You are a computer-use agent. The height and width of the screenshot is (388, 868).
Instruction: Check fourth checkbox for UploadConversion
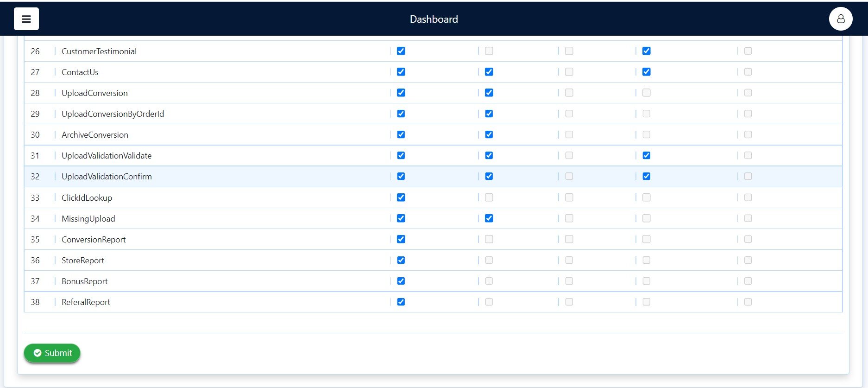click(x=647, y=93)
